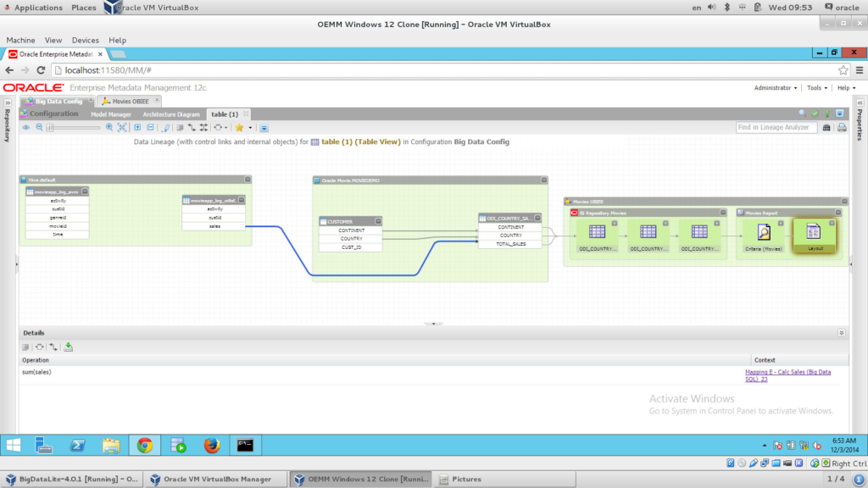Reload the page in the browser
868x488 pixels.
tap(41, 70)
